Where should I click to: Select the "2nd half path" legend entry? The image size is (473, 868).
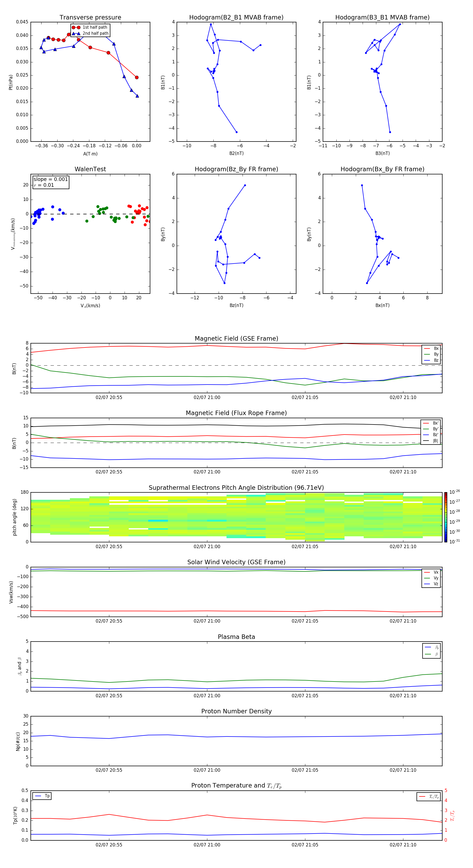(90, 33)
